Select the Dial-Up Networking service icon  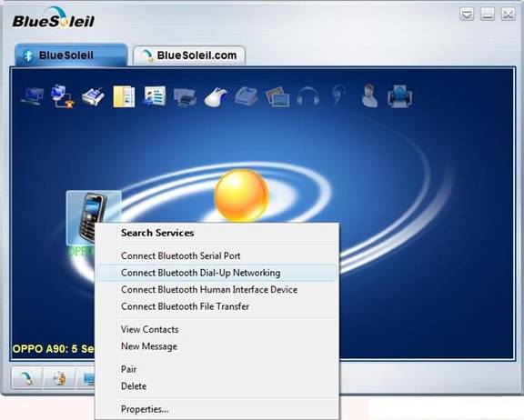click(63, 96)
